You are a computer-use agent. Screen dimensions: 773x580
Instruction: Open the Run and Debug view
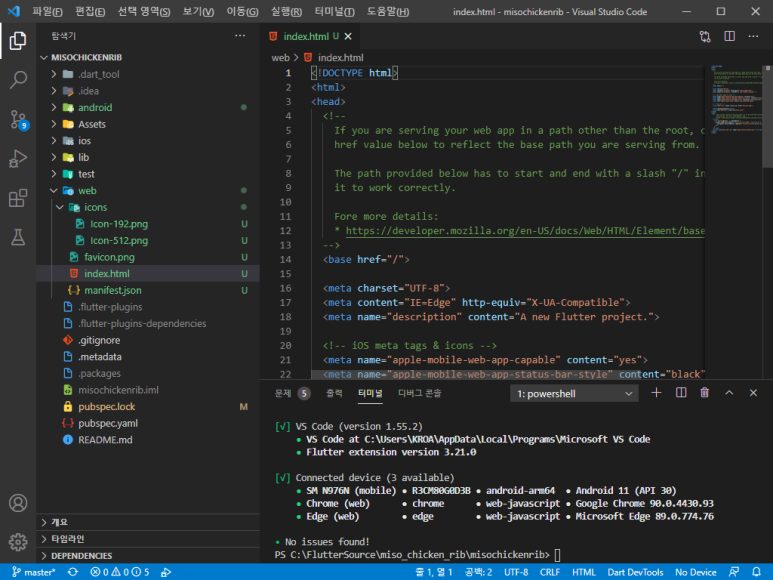click(x=18, y=159)
